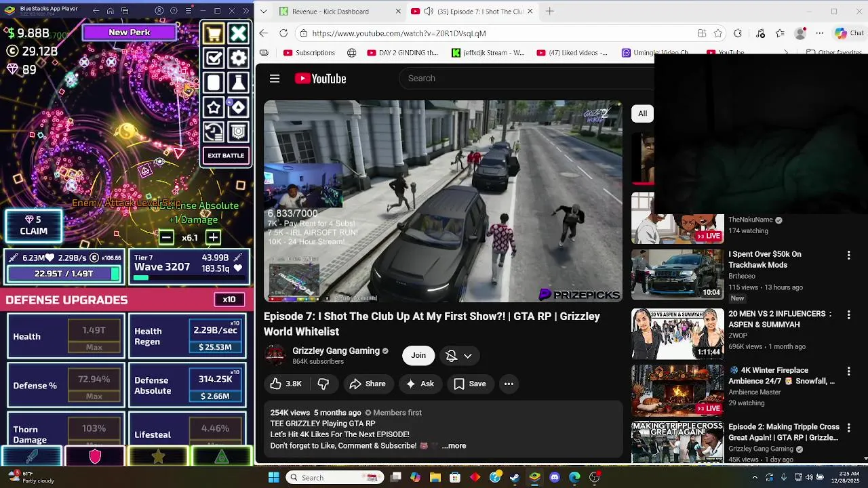Image resolution: width=868 pixels, height=488 pixels.
Task: Add this page to favorites star
Action: 718,33
